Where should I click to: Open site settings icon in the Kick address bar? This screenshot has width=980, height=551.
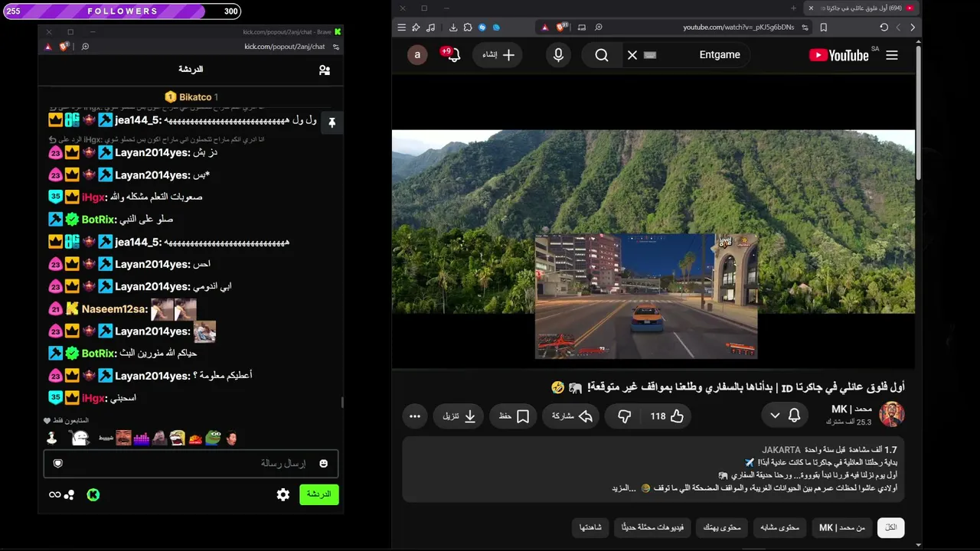tap(336, 47)
